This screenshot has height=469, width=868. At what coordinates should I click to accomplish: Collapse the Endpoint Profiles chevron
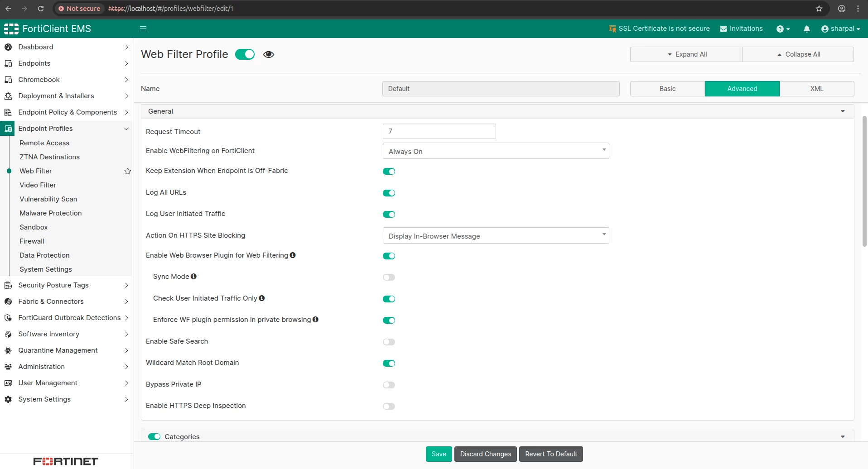(126, 129)
